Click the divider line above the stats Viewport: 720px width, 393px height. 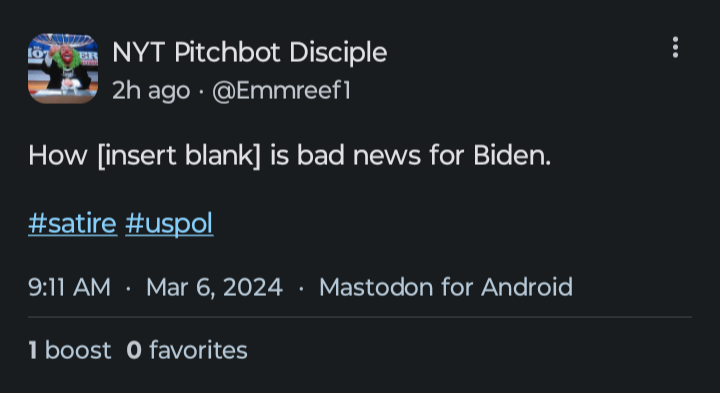360,317
